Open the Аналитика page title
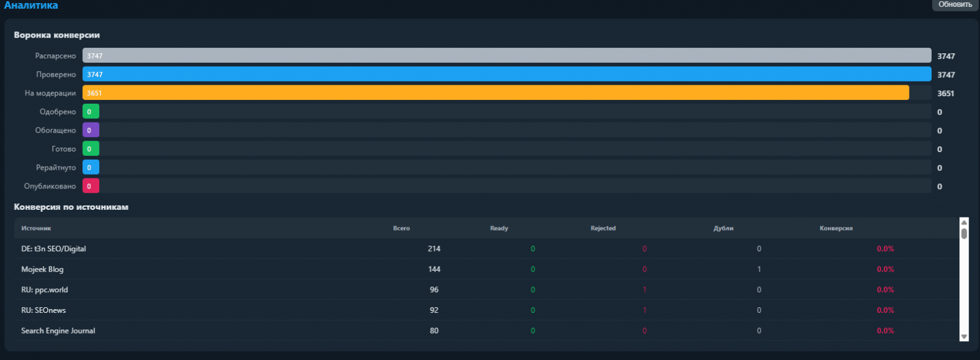 [x=31, y=5]
